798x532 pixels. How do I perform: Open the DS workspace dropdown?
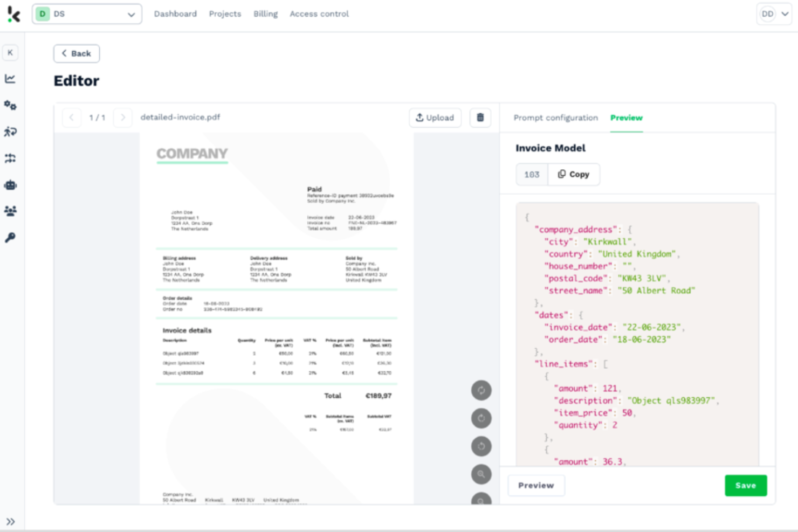click(87, 14)
